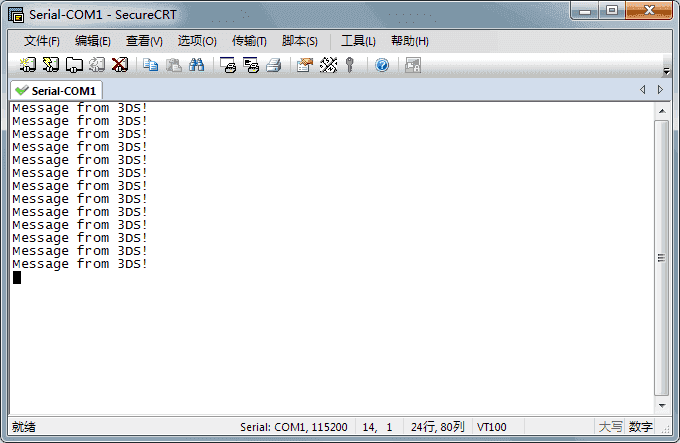Close the SecureCRT window
Screen dimensions: 680x443
[x=649, y=11]
